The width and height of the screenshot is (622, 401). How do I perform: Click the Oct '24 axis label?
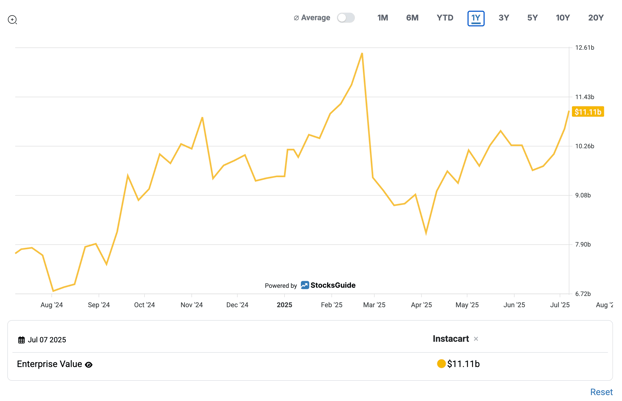(x=144, y=305)
